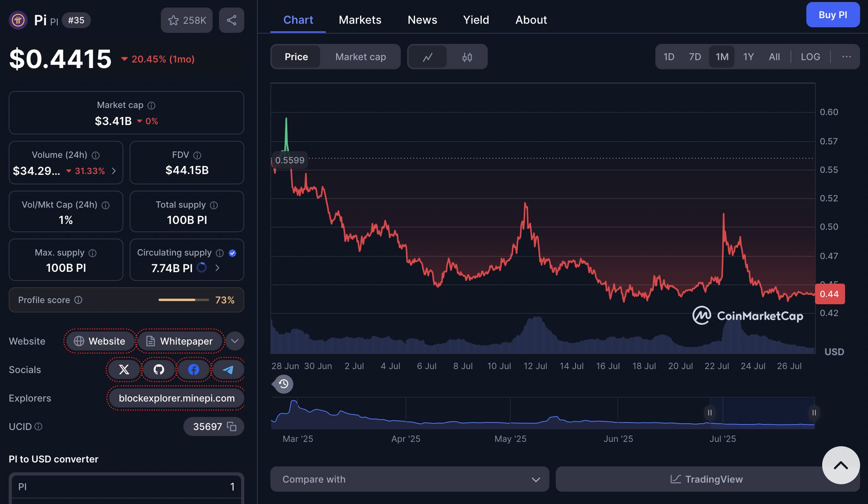Expand Circulating supply details chevron
The image size is (868, 504).
(217, 268)
